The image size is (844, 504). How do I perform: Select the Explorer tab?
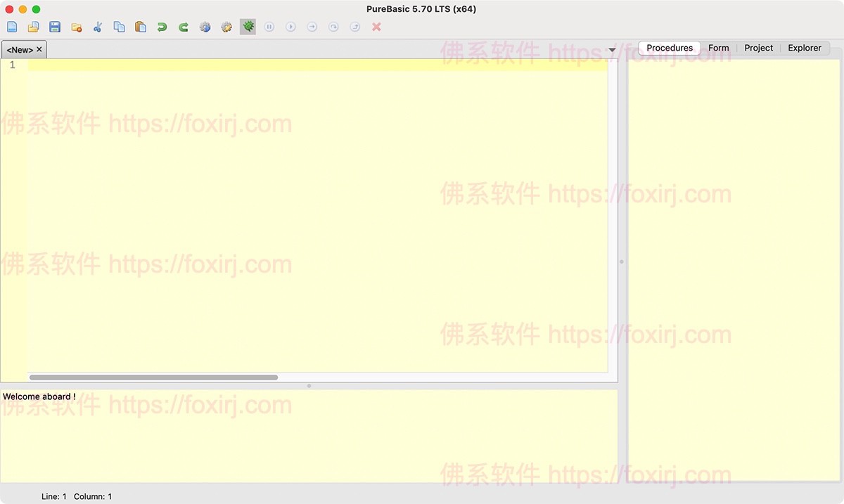(804, 48)
